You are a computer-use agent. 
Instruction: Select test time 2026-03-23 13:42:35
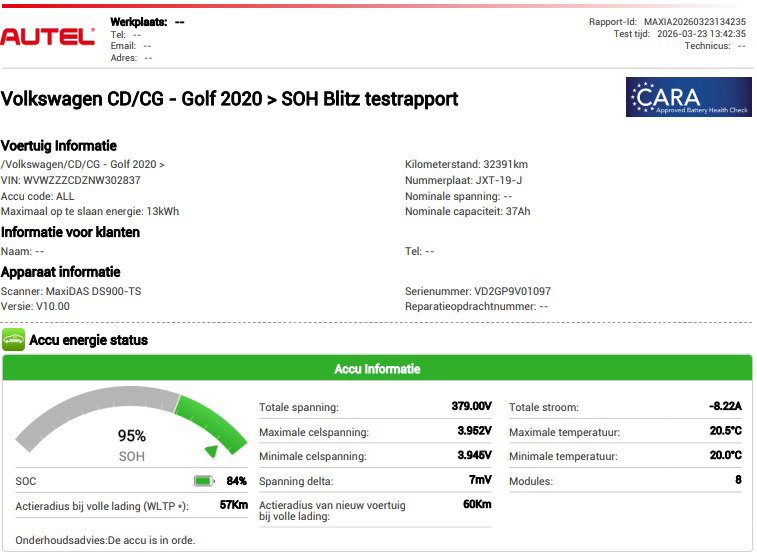click(x=680, y=34)
